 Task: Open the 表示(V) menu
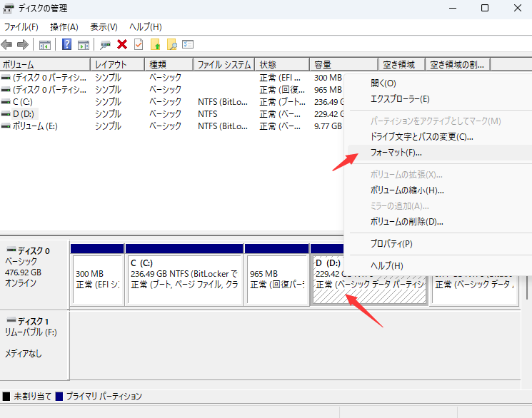(104, 26)
